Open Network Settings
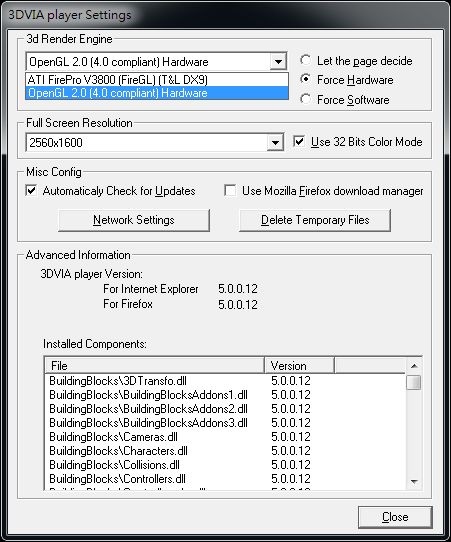 134,220
